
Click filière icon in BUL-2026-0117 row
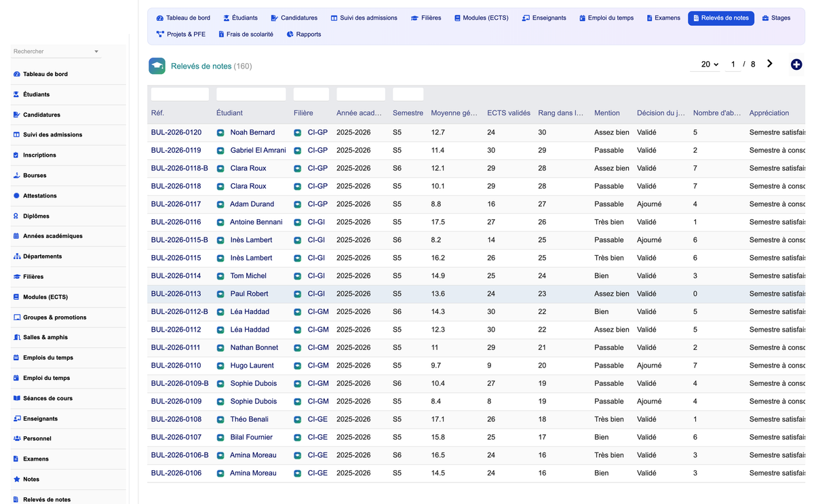click(298, 204)
